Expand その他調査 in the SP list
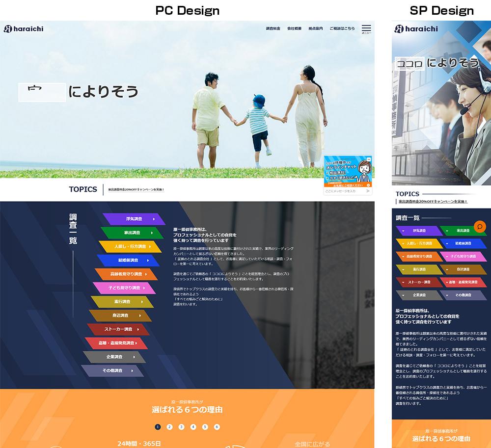491x448 pixels. point(447,295)
